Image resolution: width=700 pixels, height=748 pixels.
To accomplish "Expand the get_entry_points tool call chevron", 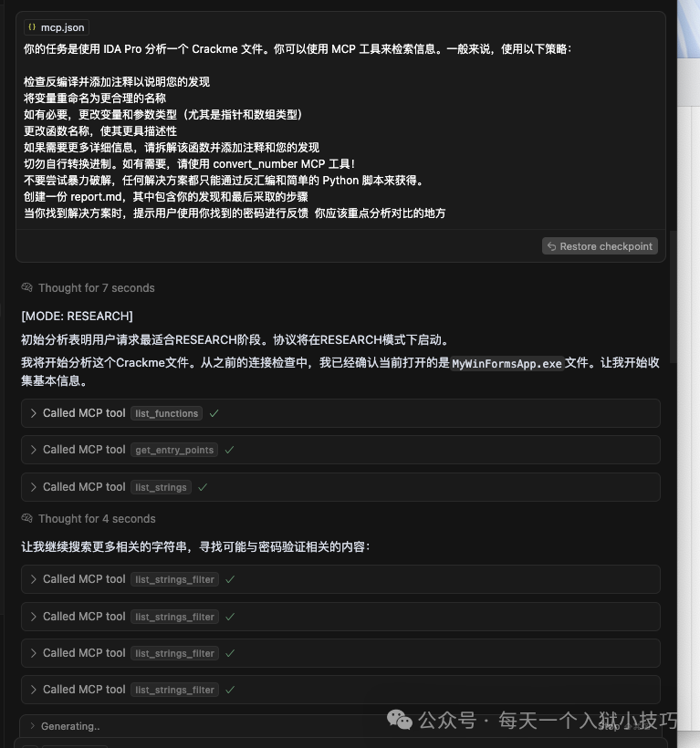I will 34,450.
